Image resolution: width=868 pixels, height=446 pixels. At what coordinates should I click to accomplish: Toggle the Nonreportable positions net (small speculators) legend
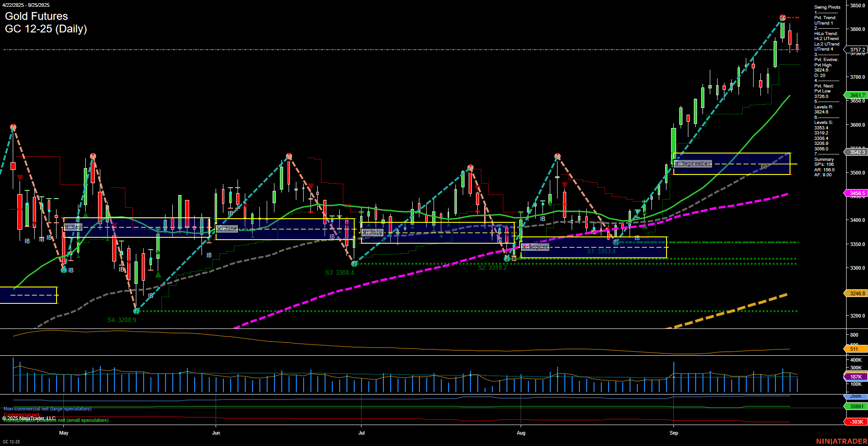(55, 420)
